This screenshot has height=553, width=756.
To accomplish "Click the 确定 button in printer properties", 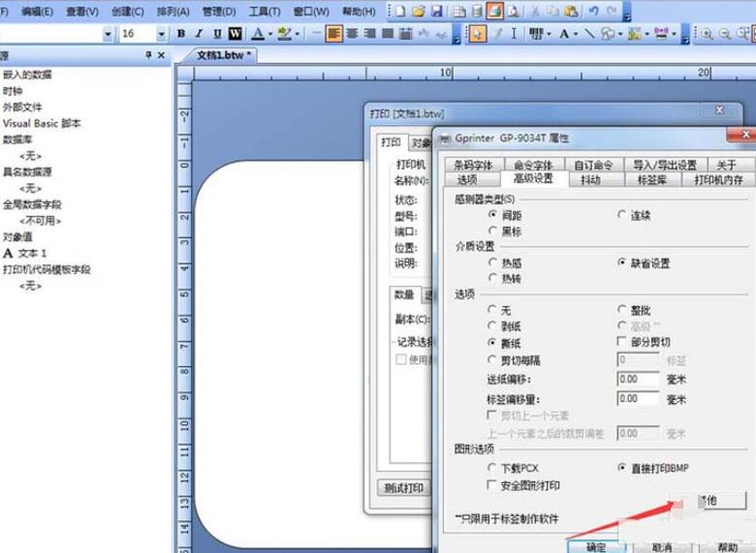I will click(x=596, y=546).
